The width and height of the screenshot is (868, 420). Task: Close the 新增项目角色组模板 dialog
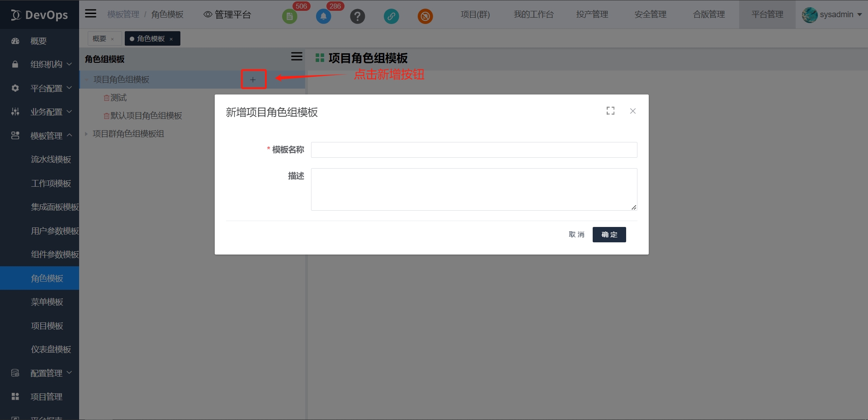click(x=633, y=111)
